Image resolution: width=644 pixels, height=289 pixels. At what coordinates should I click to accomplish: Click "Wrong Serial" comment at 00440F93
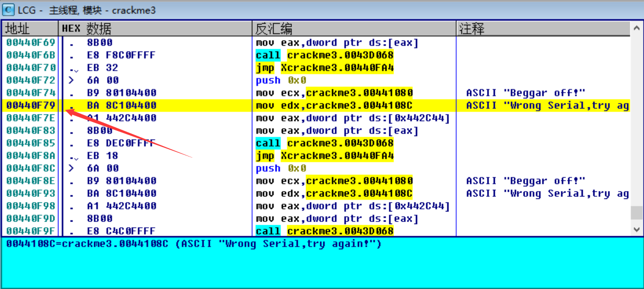tap(547, 193)
